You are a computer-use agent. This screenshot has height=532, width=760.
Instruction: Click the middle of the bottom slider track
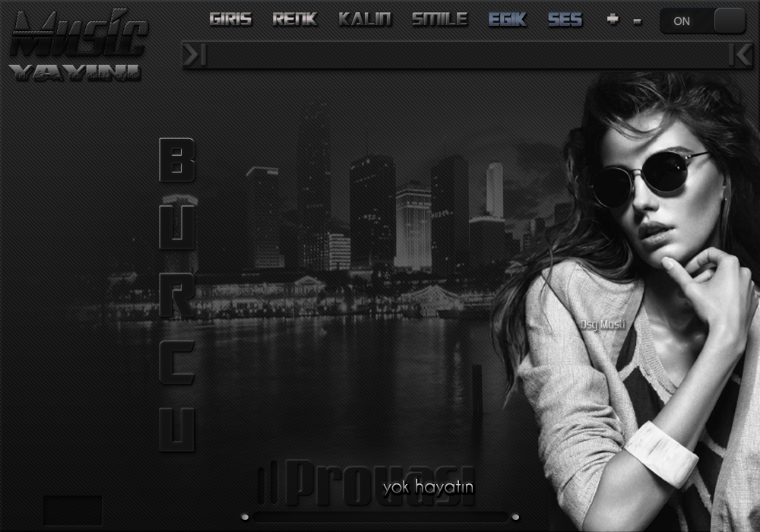point(380,517)
